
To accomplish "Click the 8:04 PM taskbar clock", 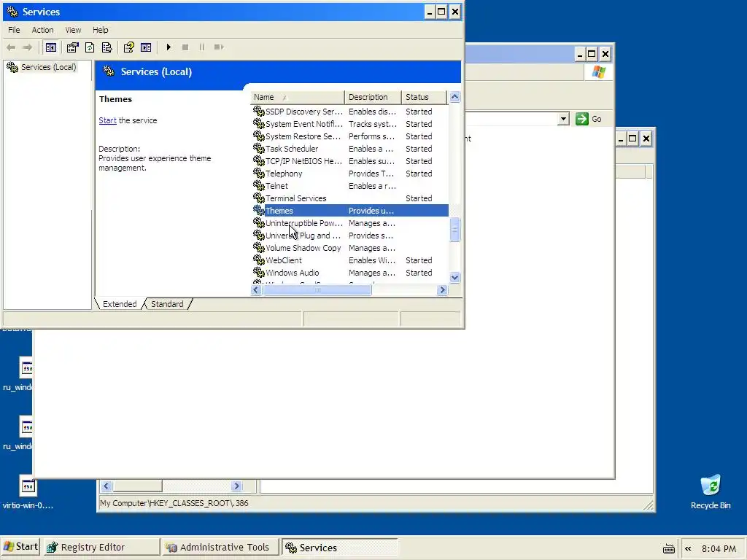I will (719, 548).
